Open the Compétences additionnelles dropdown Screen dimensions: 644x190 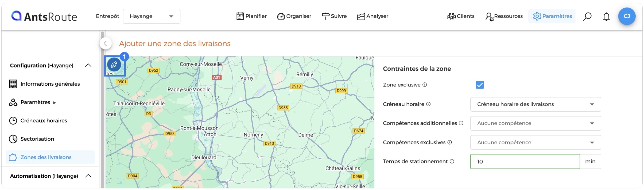(x=536, y=123)
